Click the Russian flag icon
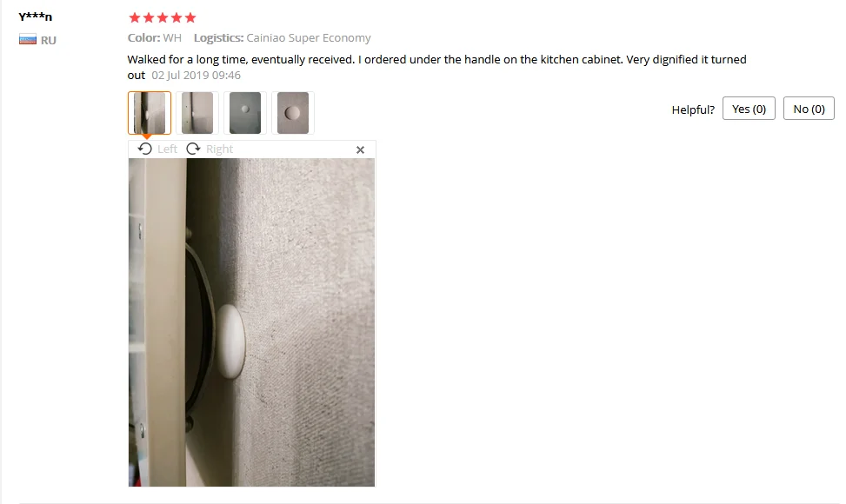The image size is (846, 504). coord(28,40)
